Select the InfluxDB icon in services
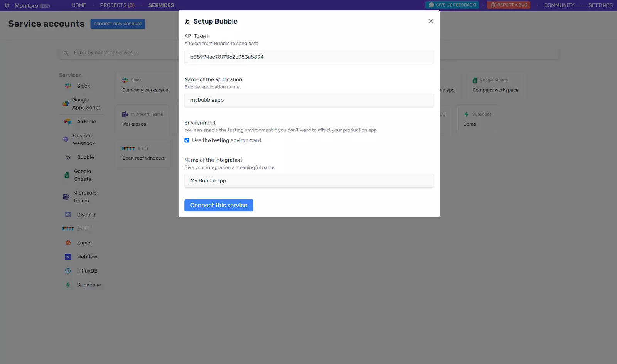 [68, 271]
